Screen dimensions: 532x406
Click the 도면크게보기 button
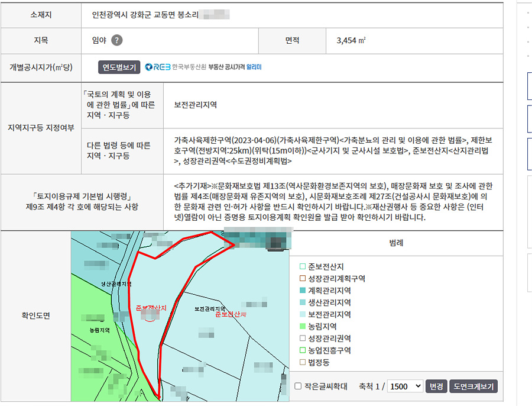(x=473, y=386)
